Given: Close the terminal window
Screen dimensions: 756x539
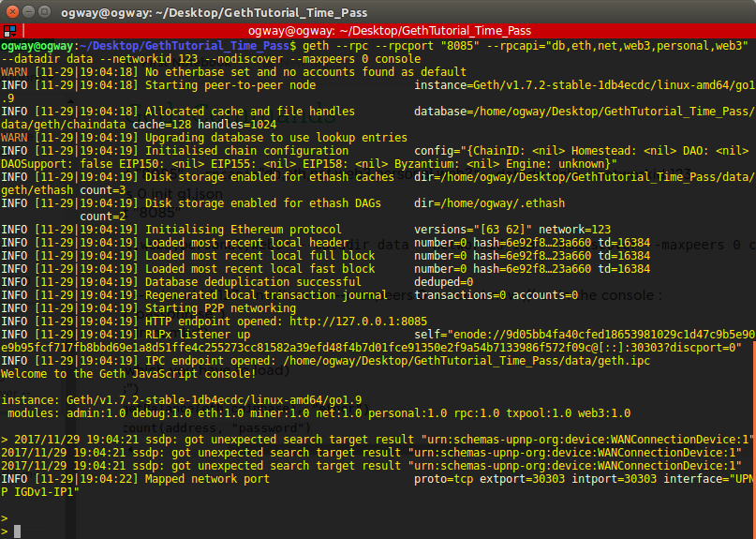Looking at the screenshot, I should pos(13,11).
